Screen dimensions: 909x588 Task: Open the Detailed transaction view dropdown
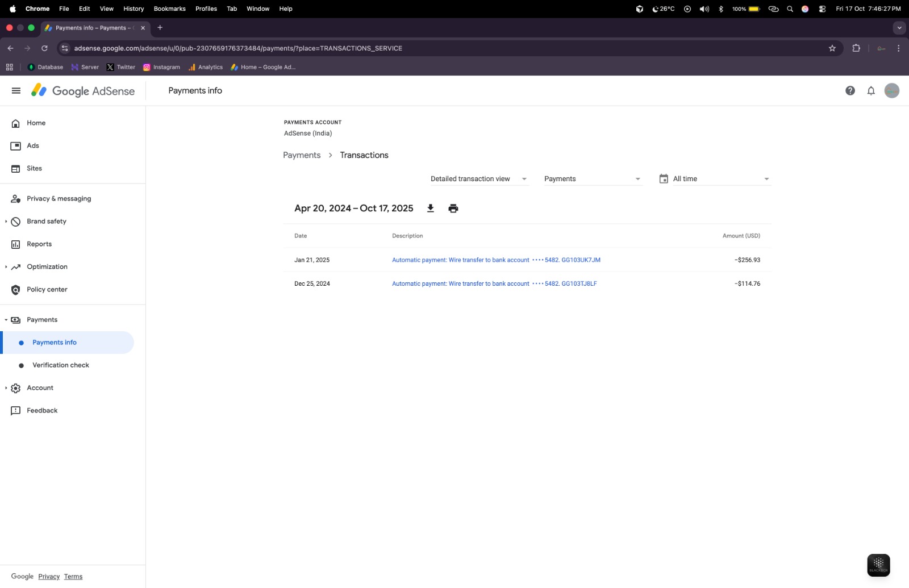tap(479, 179)
